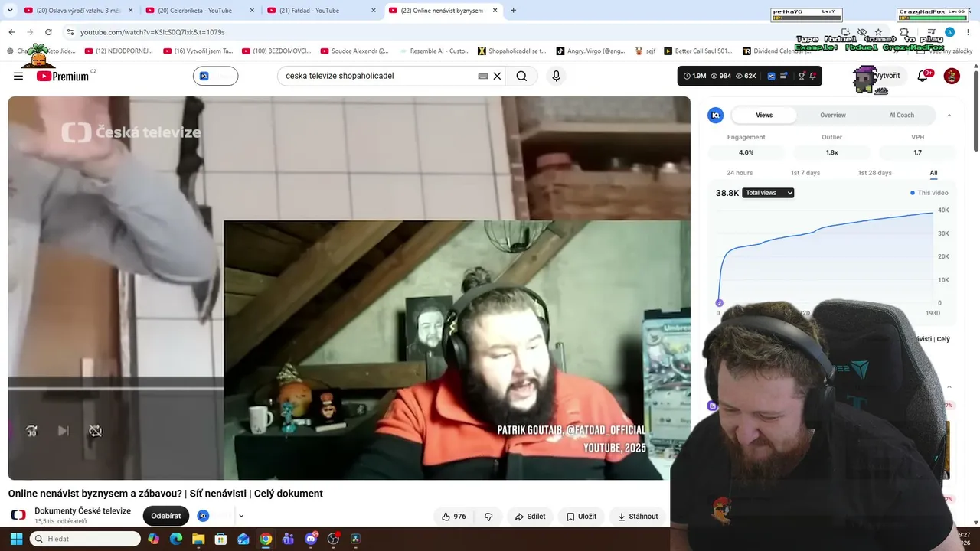Screen dimensions: 980x551
Task: Open the Česká televize channel avatar
Action: pos(18,515)
